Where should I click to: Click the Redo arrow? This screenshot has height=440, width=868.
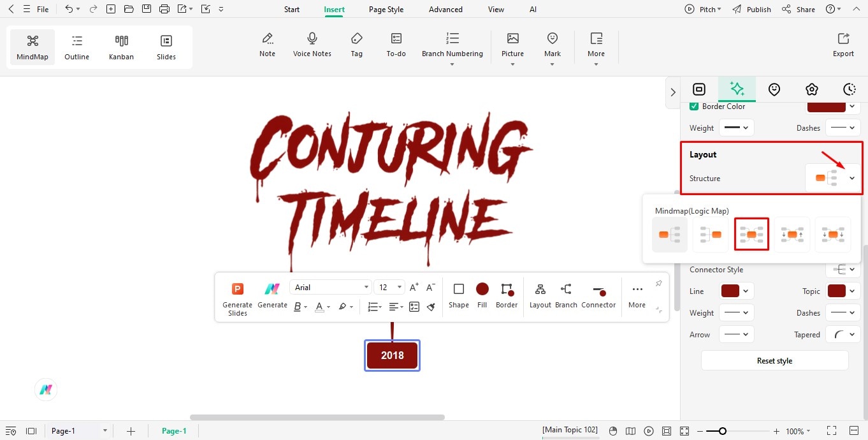pos(93,9)
